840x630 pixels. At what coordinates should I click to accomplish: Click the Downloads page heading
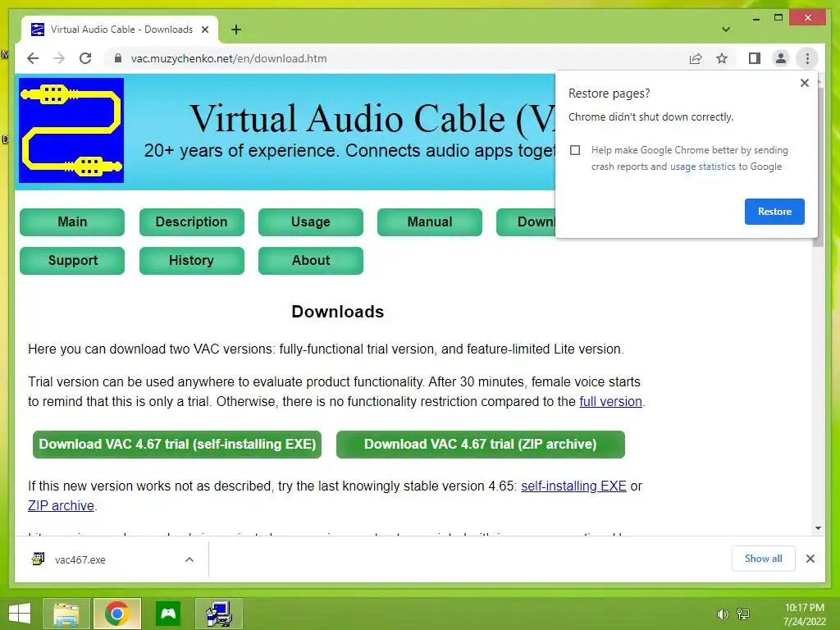(337, 312)
